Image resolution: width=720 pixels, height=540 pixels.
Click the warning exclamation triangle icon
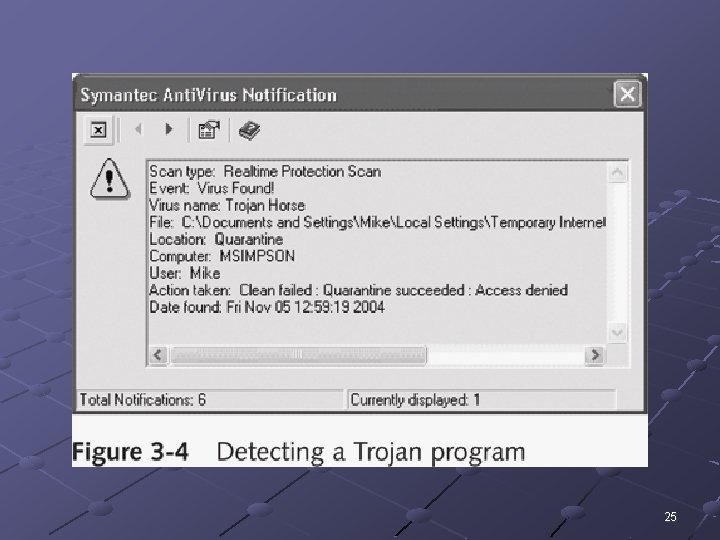point(109,179)
